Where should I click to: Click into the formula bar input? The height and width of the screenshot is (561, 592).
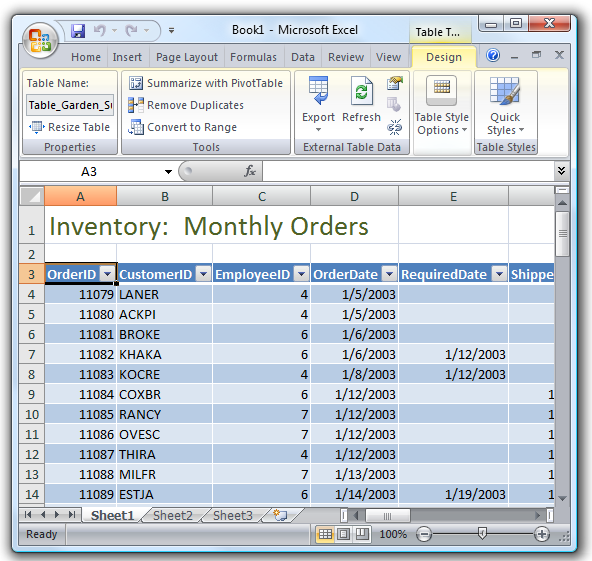click(x=408, y=172)
